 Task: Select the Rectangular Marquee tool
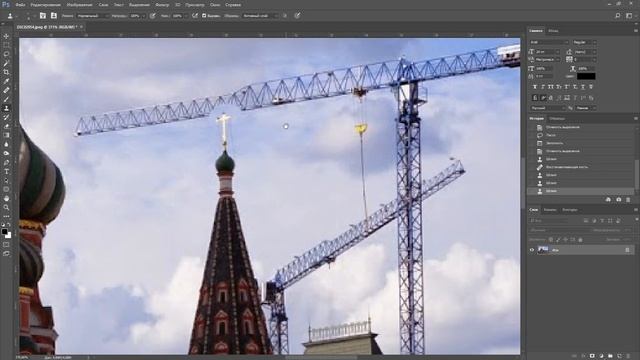pyautogui.click(x=6, y=45)
